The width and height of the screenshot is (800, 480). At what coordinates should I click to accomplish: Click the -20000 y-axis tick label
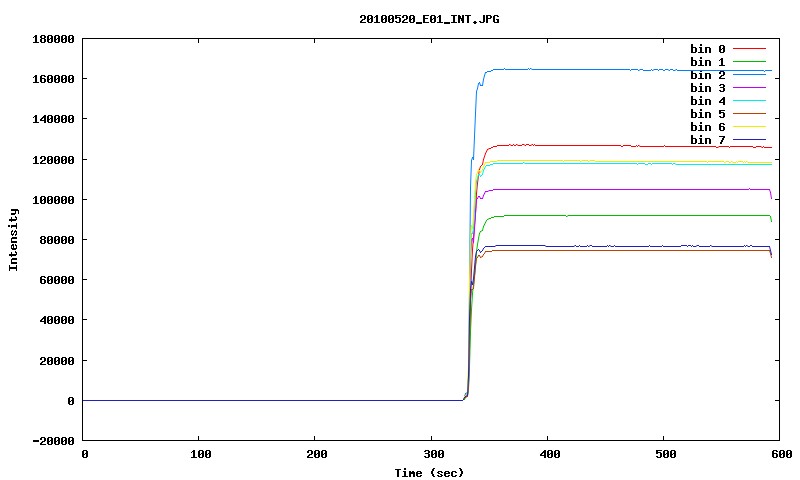54,441
